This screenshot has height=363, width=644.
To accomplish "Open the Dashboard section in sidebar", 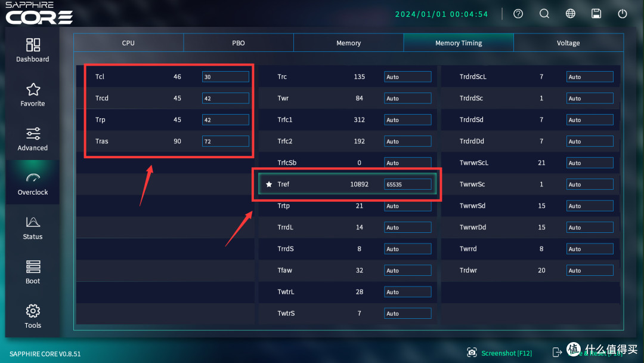I will (x=32, y=50).
